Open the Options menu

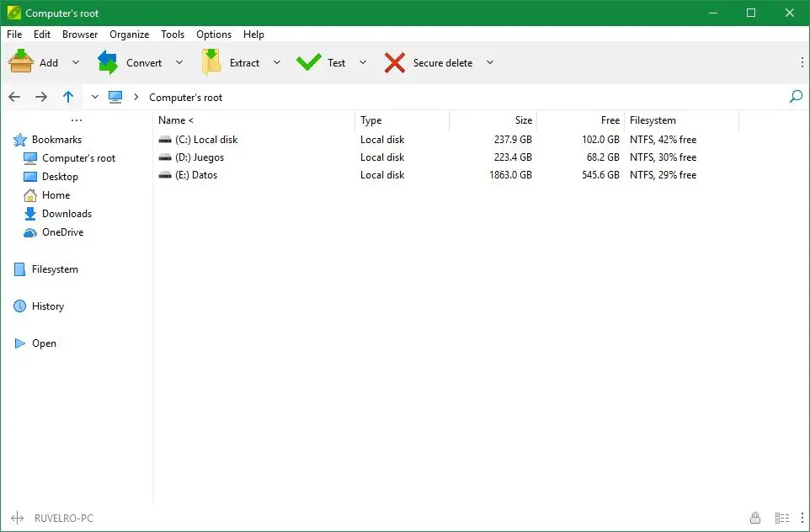pyautogui.click(x=214, y=34)
